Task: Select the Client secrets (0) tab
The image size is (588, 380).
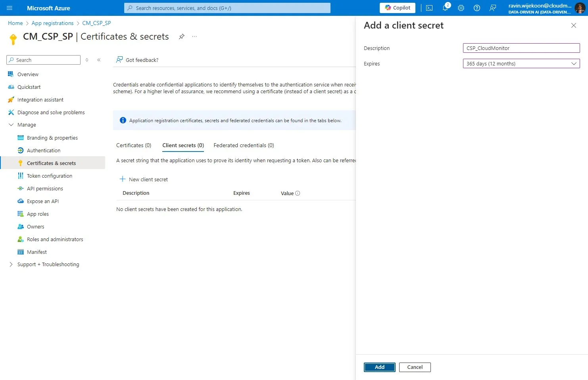Action: point(183,145)
